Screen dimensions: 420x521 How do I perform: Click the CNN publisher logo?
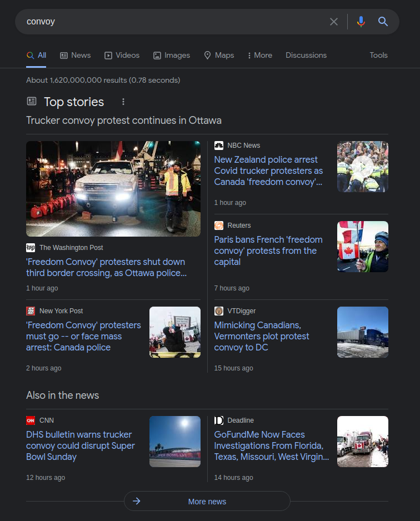(31, 420)
